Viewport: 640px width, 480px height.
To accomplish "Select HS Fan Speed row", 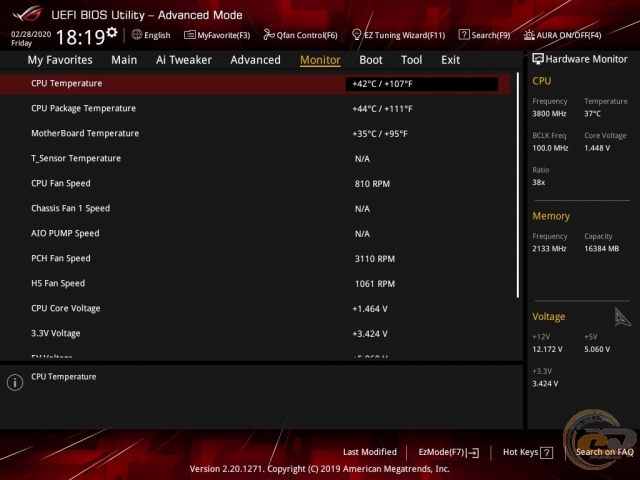I will pyautogui.click(x=255, y=284).
